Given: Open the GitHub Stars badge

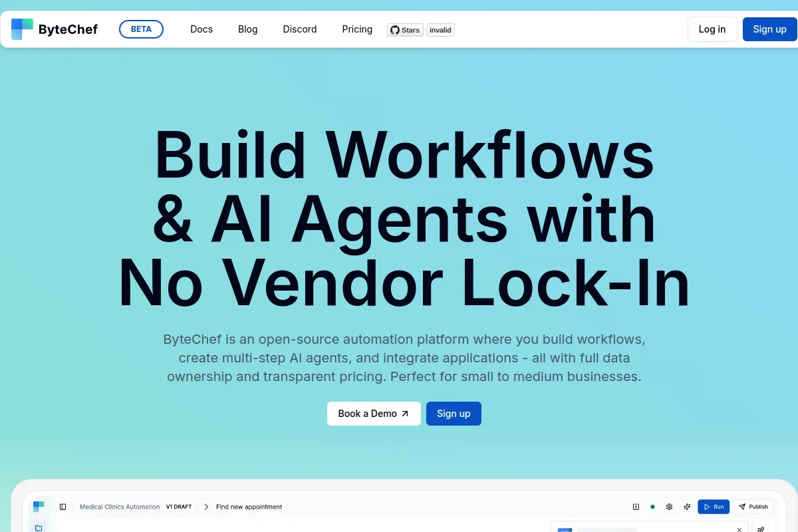Looking at the screenshot, I should pyautogui.click(x=405, y=30).
